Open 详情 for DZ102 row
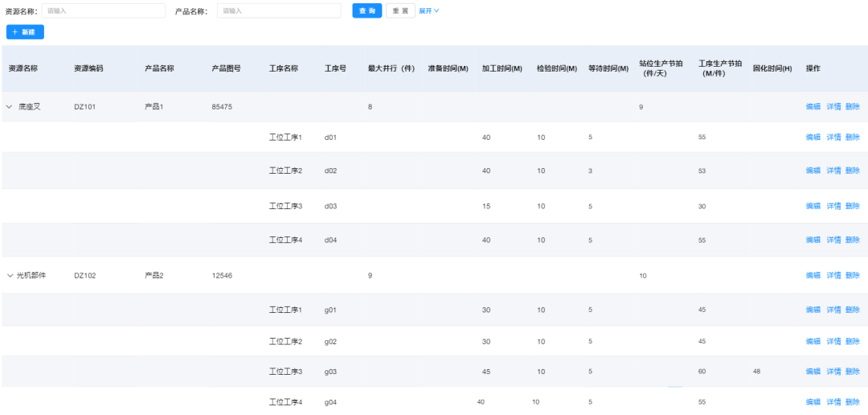The height and width of the screenshot is (415, 868). 833,275
